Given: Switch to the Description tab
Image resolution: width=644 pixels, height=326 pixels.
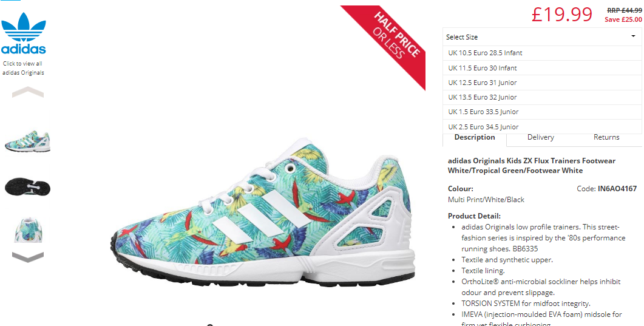Looking at the screenshot, I should tap(475, 138).
